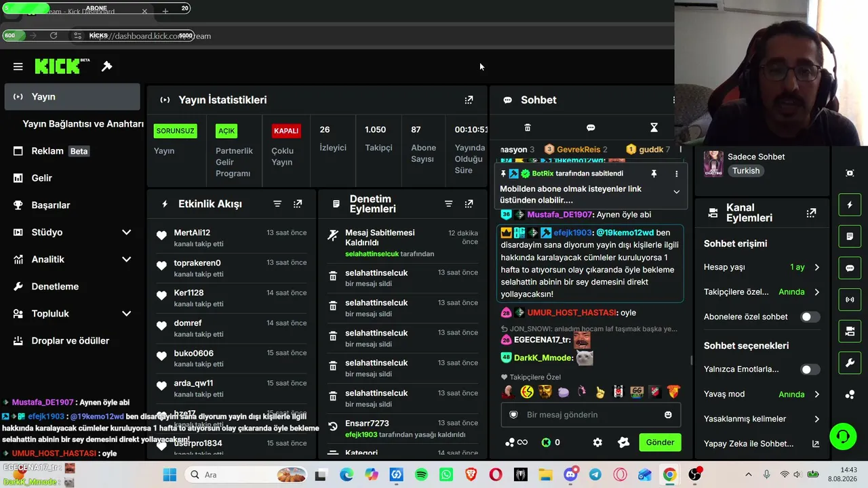This screenshot has height=488, width=868.
Task: Open Reklam Beta page
Action: (x=72, y=151)
